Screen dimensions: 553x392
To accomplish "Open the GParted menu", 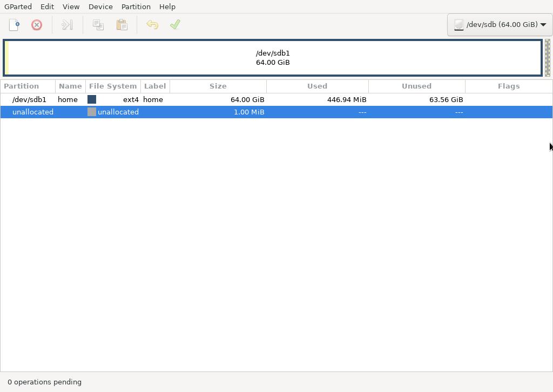I will [x=18, y=6].
